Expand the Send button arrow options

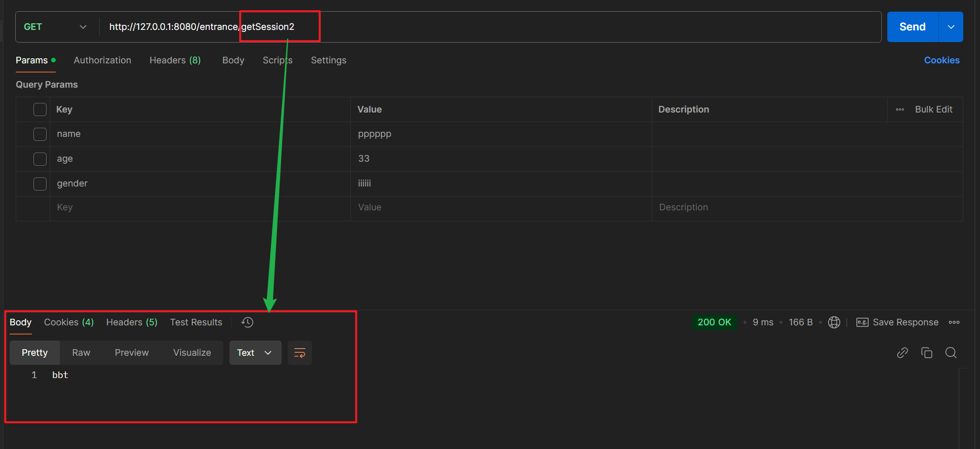point(951,27)
